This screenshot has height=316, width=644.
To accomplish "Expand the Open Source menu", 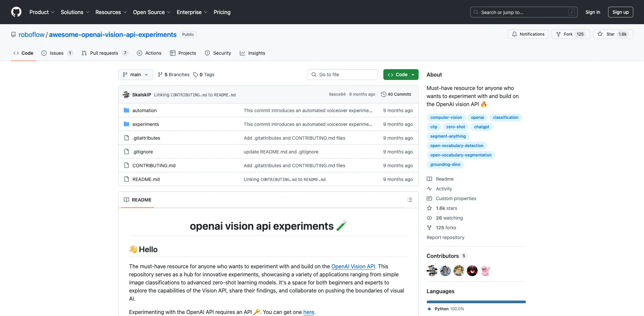I will (x=152, y=12).
